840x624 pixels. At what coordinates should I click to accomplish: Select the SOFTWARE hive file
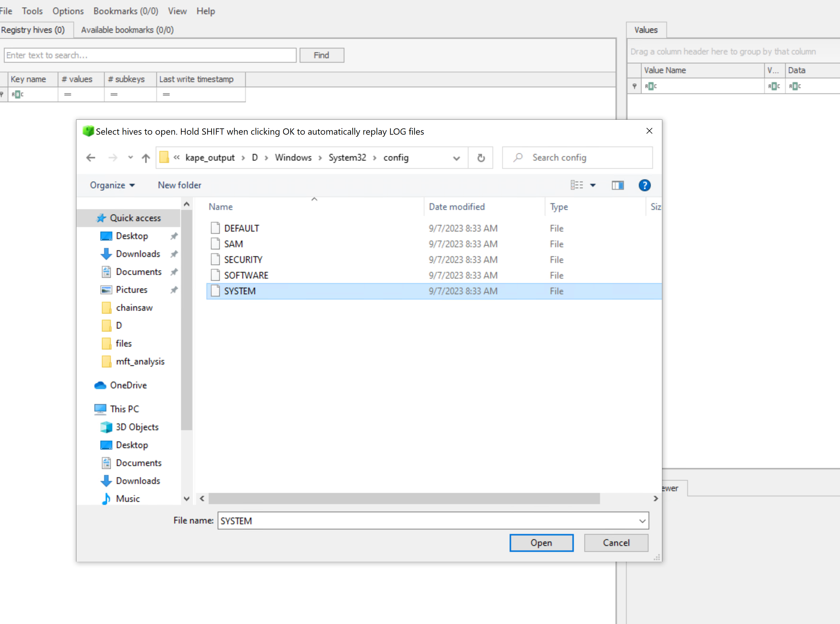tap(246, 275)
